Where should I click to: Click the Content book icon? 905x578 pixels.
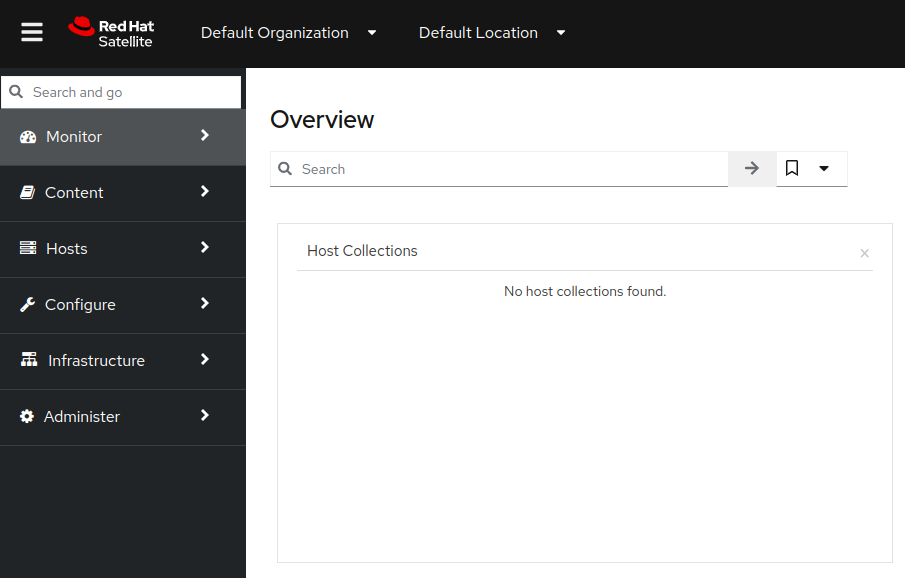point(27,193)
